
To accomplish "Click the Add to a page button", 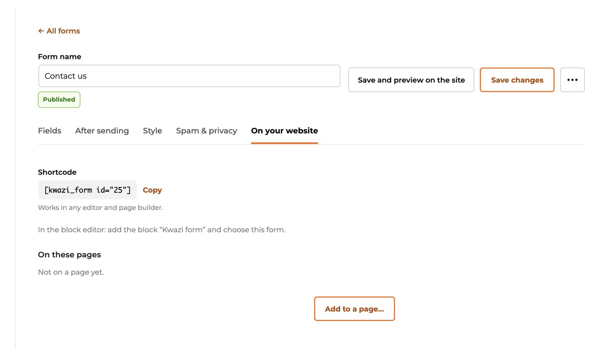I will click(354, 309).
